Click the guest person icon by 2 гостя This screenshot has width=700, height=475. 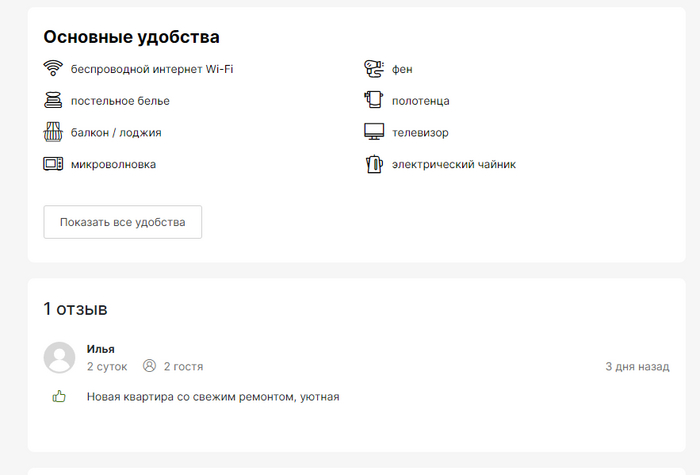(149, 366)
